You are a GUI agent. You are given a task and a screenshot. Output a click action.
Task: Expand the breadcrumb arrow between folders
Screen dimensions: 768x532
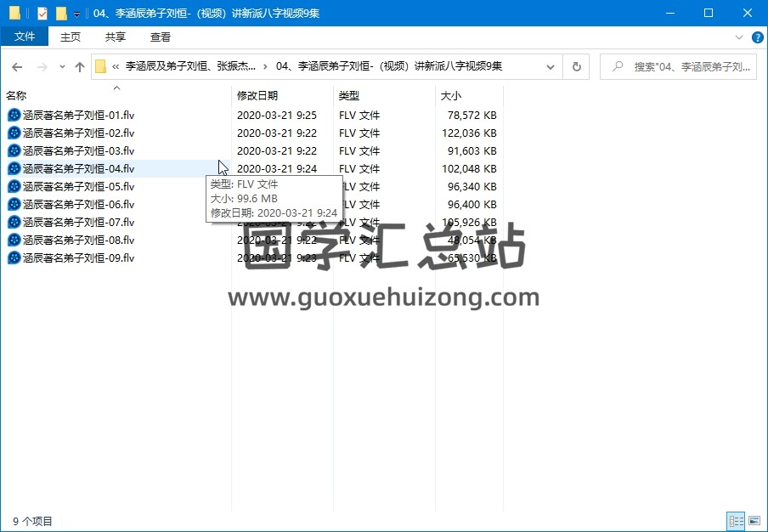tap(265, 66)
